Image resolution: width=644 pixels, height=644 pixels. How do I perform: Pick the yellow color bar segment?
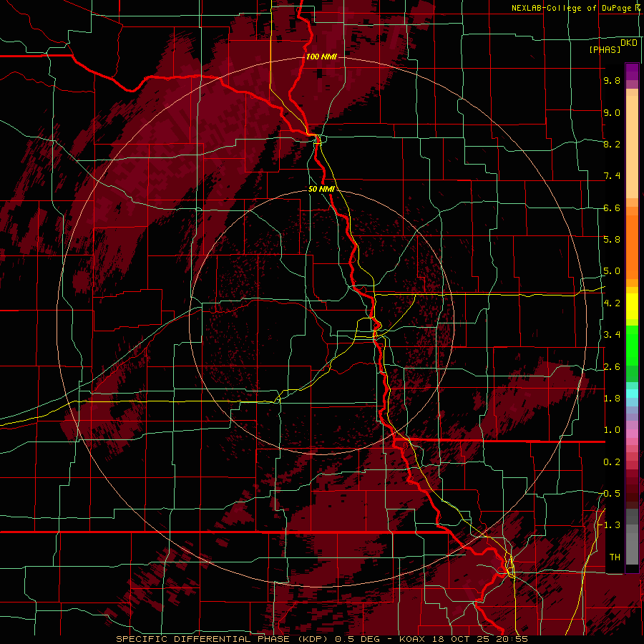point(632,306)
